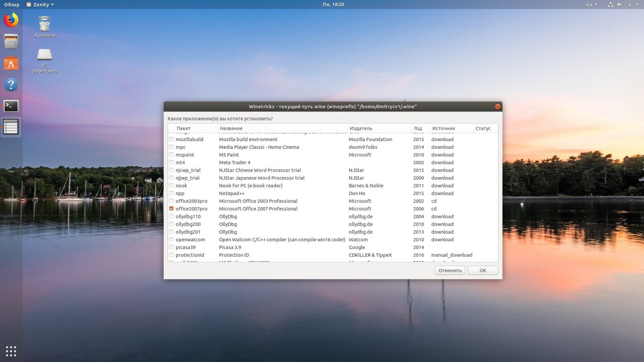Click the network status icon in top bar
The height and width of the screenshot is (362, 644).
pos(610,4)
